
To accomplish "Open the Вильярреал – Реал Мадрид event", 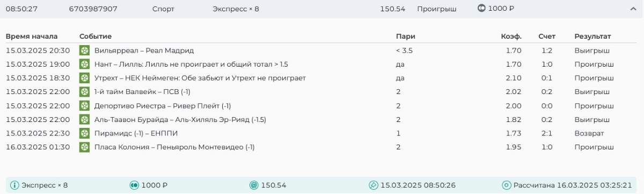I will point(144,51).
